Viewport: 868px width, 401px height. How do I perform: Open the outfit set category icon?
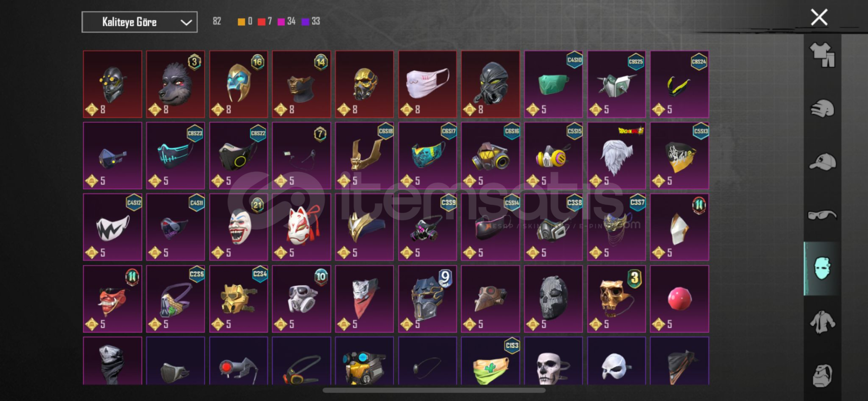click(x=822, y=55)
